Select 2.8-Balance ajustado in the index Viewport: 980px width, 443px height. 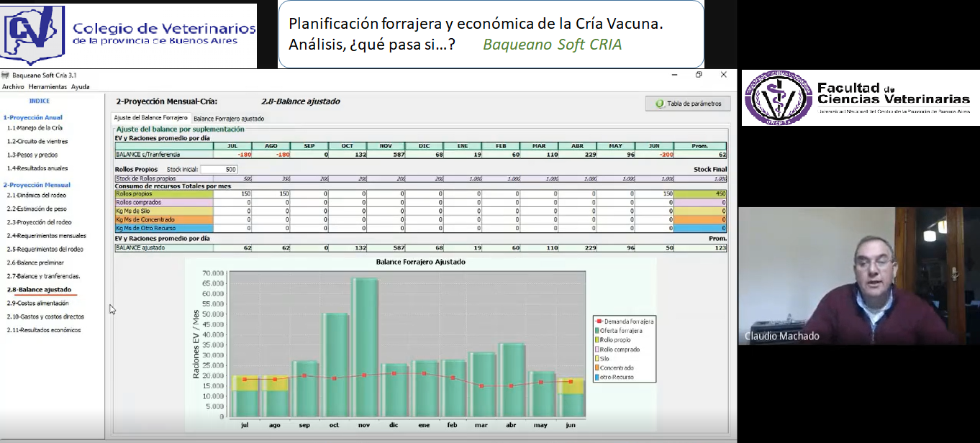point(40,290)
